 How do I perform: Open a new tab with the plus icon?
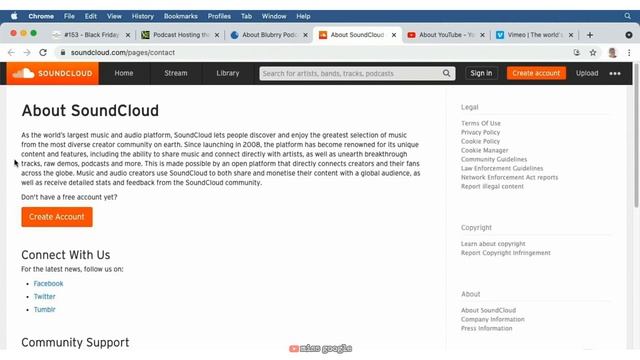tap(589, 35)
